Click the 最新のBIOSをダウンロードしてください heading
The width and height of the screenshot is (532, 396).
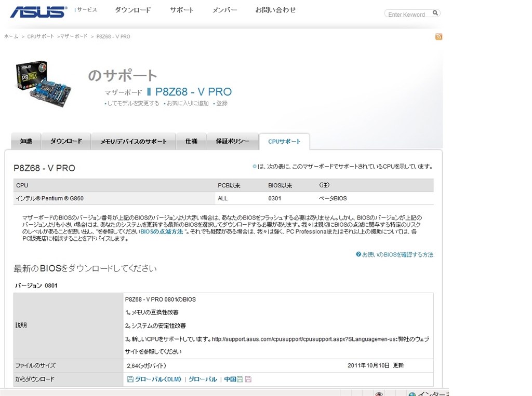tap(85, 268)
